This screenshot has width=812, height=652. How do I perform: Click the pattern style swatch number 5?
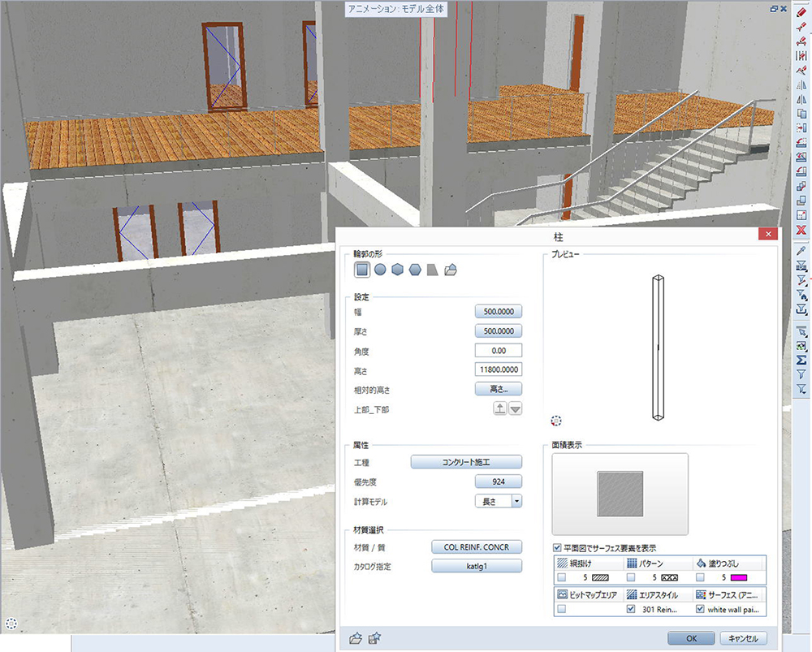pos(670,577)
